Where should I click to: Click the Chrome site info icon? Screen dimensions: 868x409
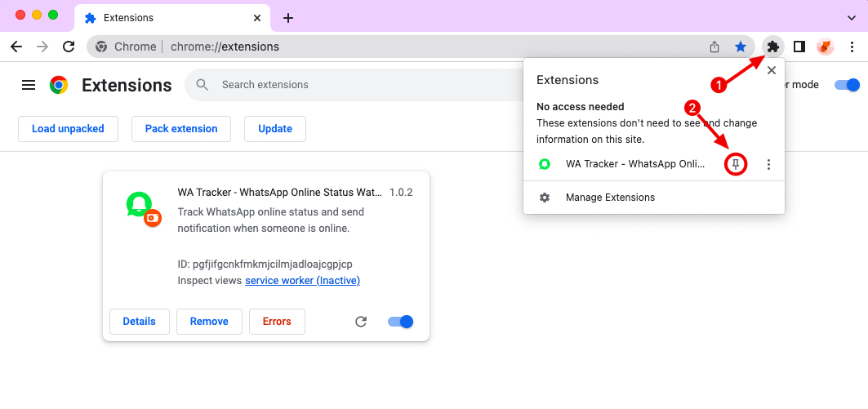coord(101,47)
